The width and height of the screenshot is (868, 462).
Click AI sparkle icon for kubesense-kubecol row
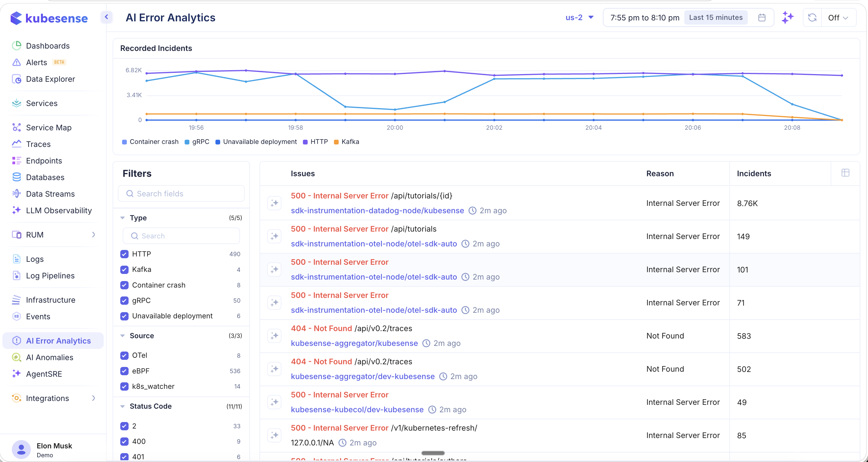274,402
